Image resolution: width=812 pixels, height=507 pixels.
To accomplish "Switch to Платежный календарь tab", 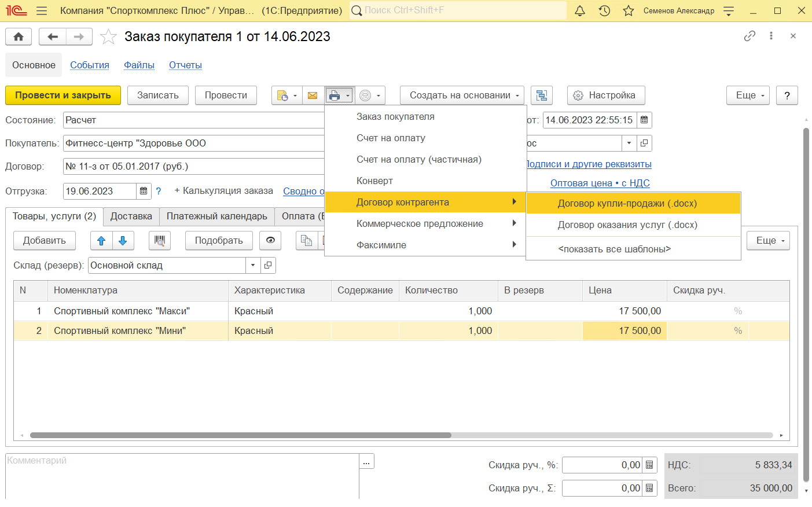I will [217, 216].
